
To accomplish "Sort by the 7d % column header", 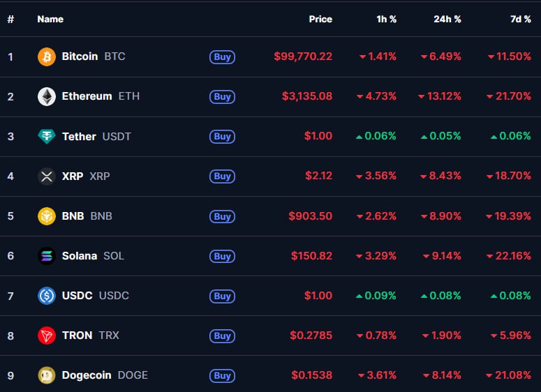I will (x=521, y=20).
